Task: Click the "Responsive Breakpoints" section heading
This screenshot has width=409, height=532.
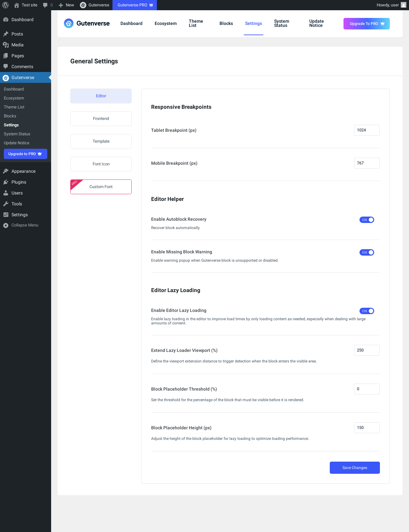Action: (x=181, y=107)
